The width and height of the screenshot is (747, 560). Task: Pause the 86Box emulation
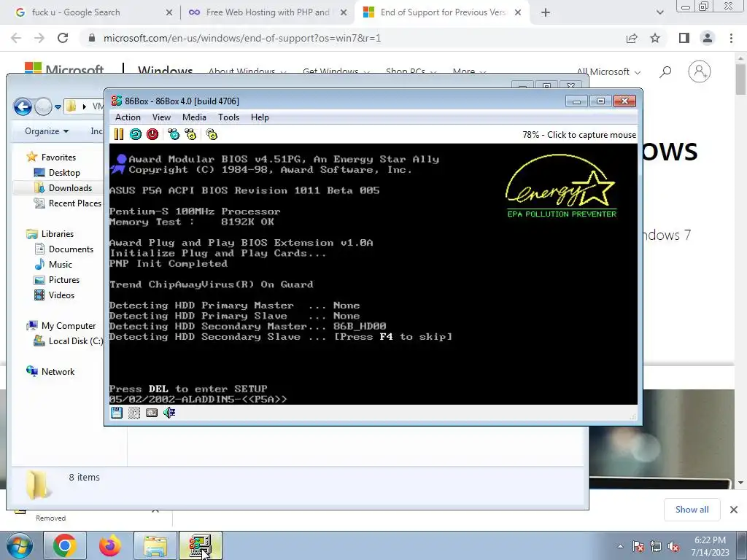coord(119,134)
